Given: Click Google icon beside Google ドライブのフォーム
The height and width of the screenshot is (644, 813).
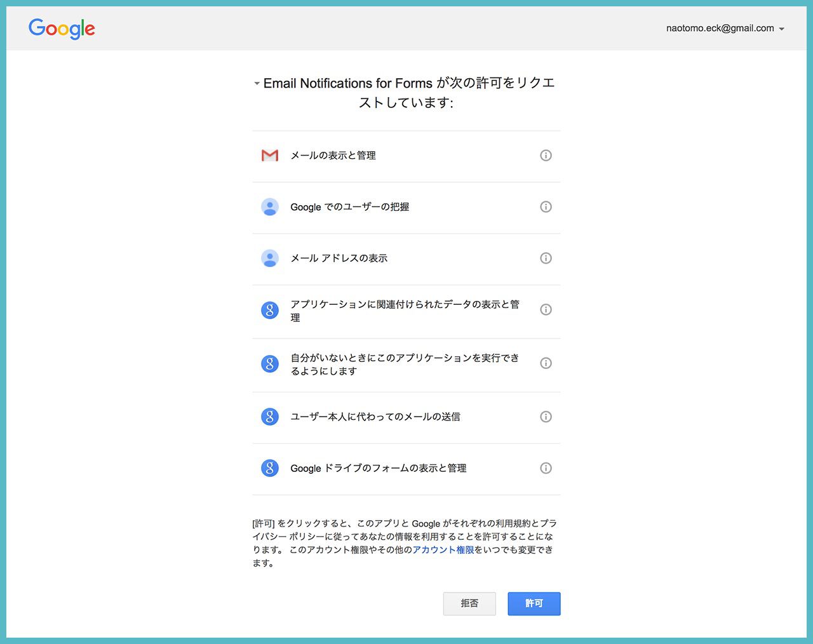Looking at the screenshot, I should (270, 468).
